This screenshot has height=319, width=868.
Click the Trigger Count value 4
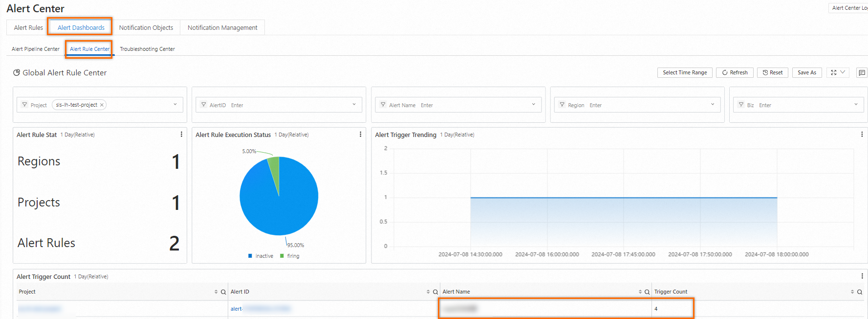point(656,309)
